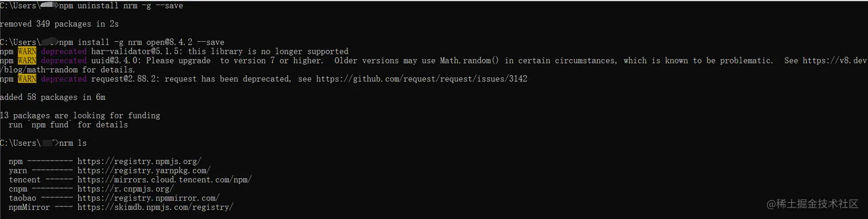
Task: Click the 'npm uninstall nrm -g --save' command
Action: click(x=121, y=5)
